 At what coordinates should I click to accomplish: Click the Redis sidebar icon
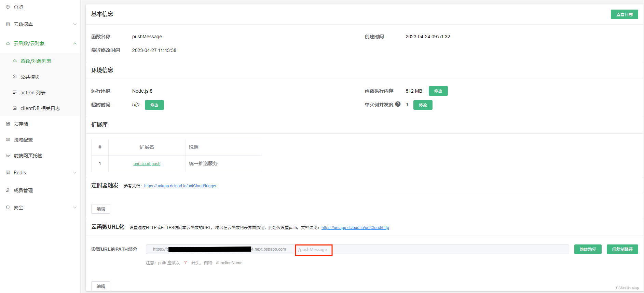point(8,173)
